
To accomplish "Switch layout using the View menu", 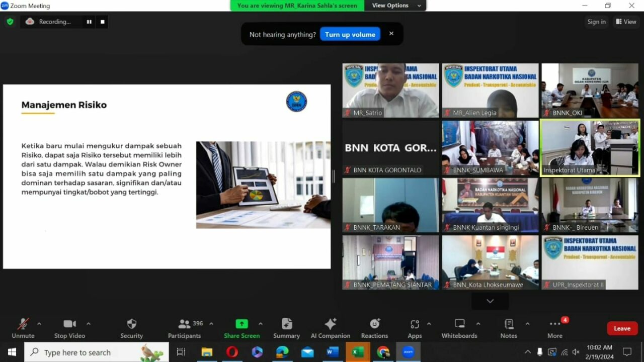I will click(x=625, y=22).
